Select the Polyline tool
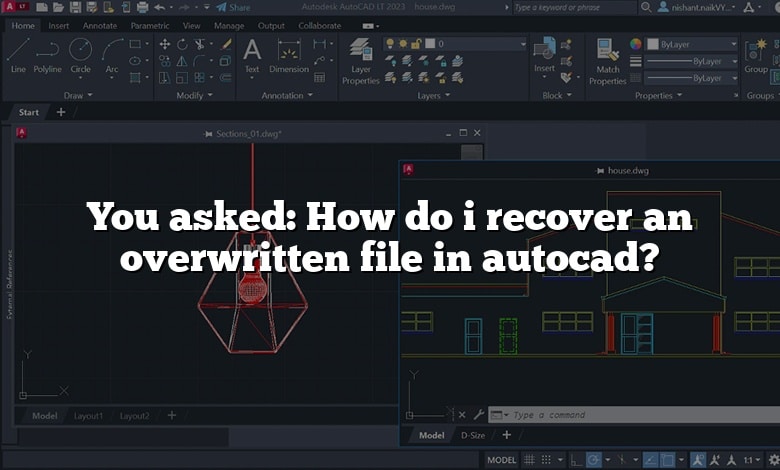 pos(47,55)
